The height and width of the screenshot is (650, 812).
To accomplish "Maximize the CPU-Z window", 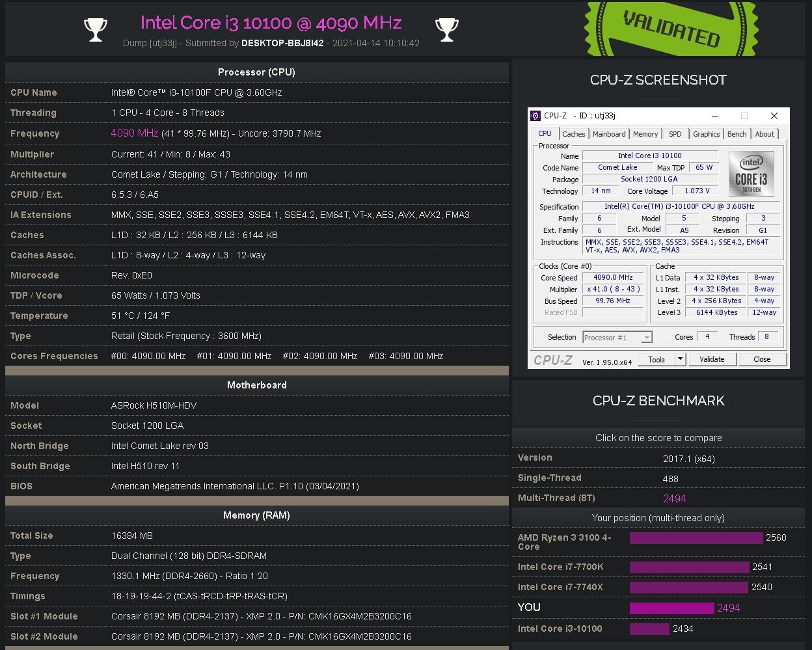I will [x=744, y=116].
